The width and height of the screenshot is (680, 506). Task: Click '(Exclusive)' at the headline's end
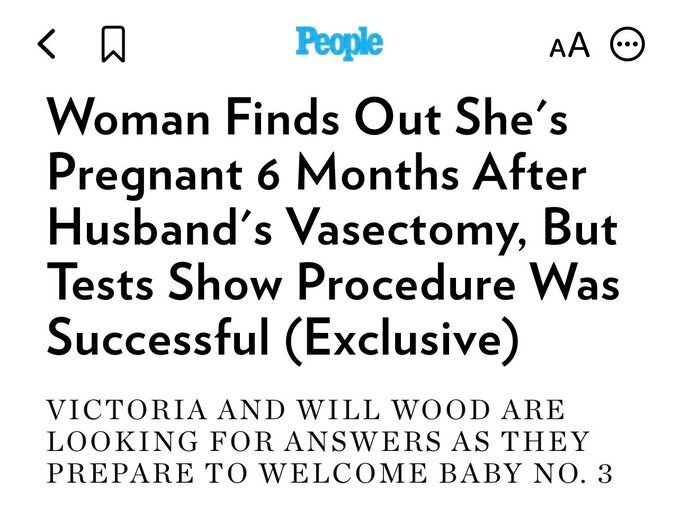point(402,340)
